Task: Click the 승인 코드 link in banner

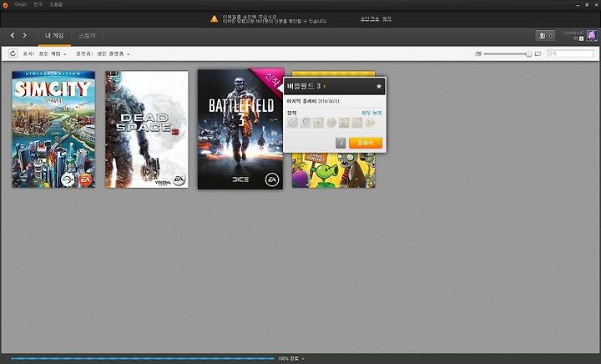Action: click(x=370, y=18)
